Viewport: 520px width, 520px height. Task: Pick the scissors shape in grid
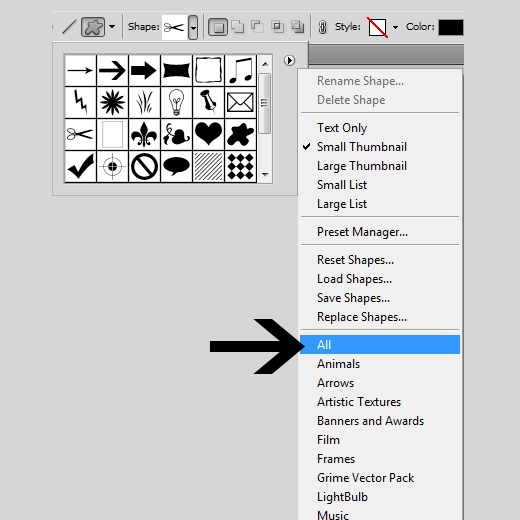point(80,134)
